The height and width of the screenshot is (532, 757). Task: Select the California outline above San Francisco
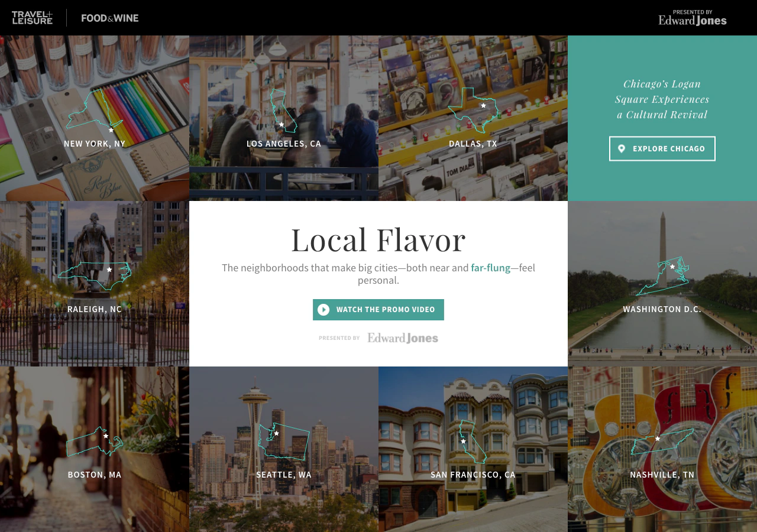pos(473,442)
